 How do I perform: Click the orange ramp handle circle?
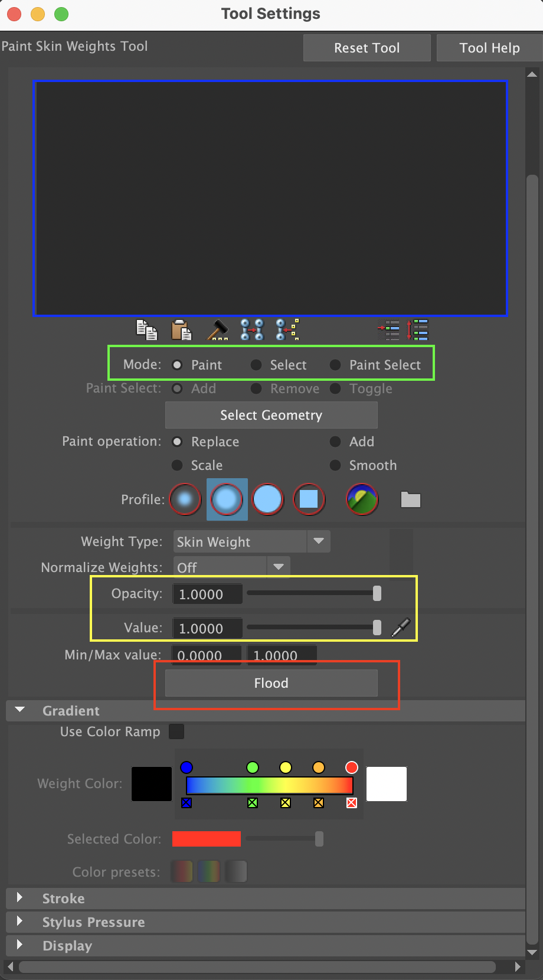pyautogui.click(x=319, y=767)
